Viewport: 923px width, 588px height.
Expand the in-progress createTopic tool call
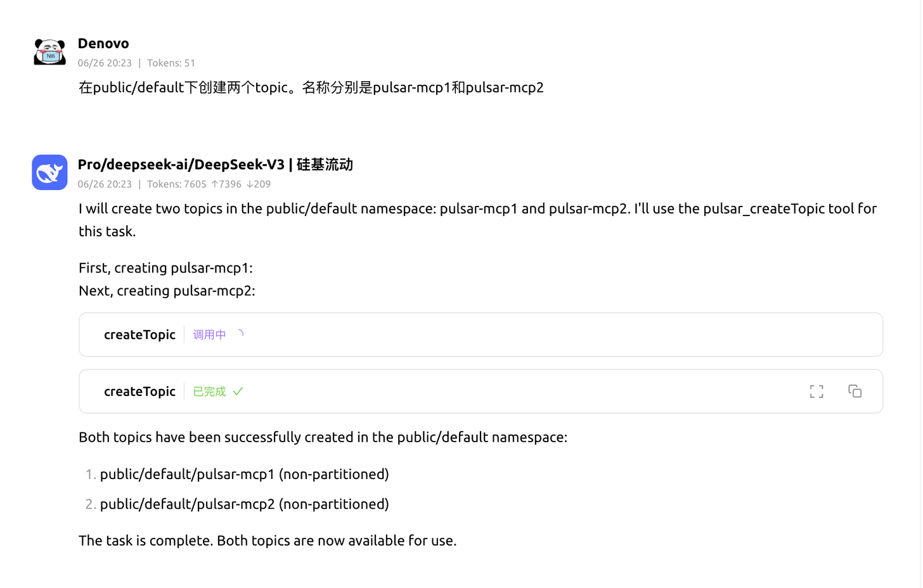coord(481,335)
